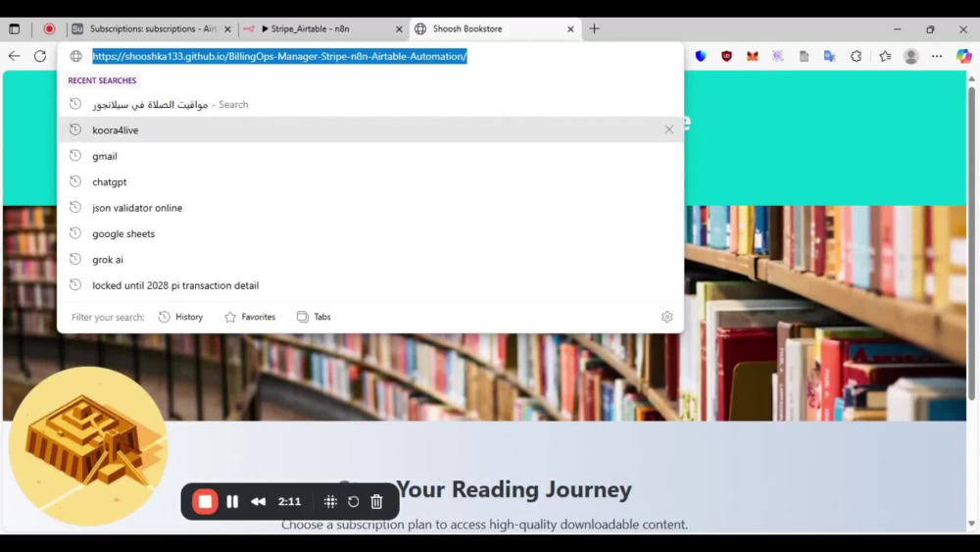Open the browser profile avatar
The height and width of the screenshot is (552, 980).
tap(910, 56)
